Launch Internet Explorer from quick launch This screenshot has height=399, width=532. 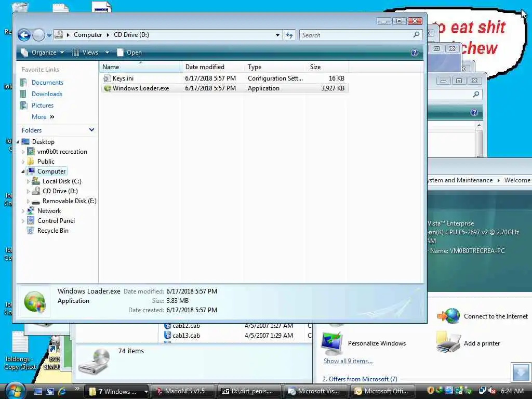[x=62, y=391]
